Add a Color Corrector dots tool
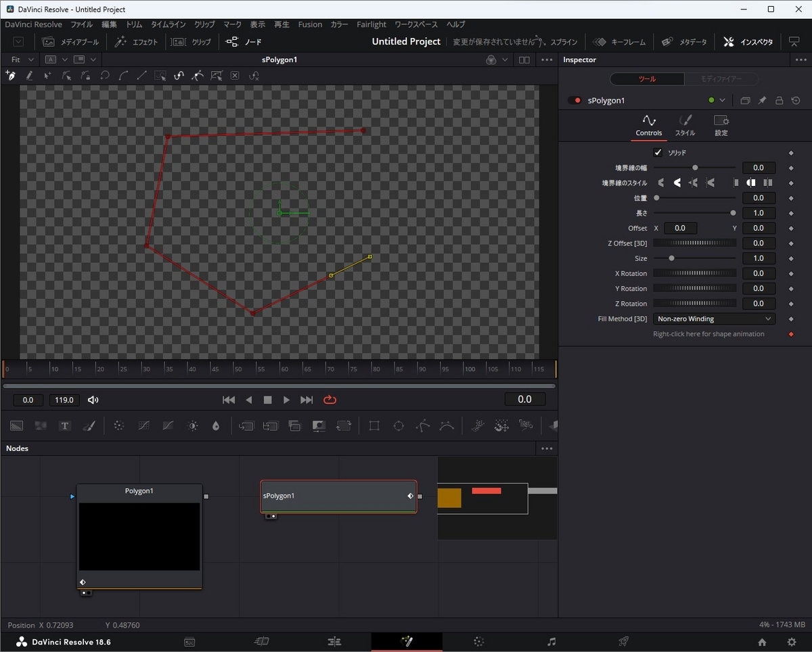Viewport: 812px width, 652px height. [x=119, y=426]
